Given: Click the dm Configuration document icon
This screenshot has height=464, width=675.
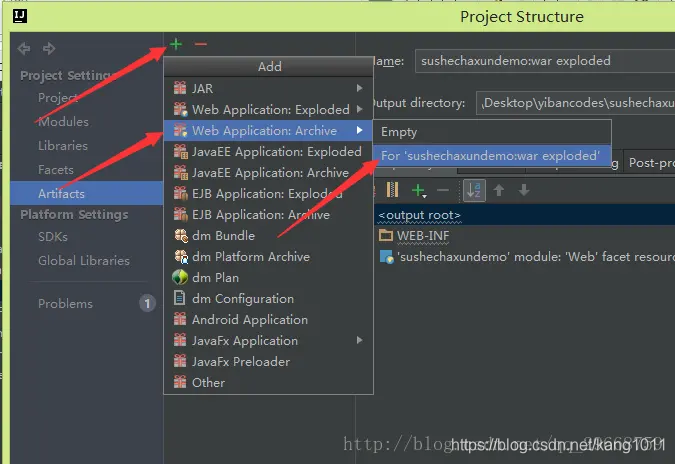Looking at the screenshot, I should coord(179,298).
